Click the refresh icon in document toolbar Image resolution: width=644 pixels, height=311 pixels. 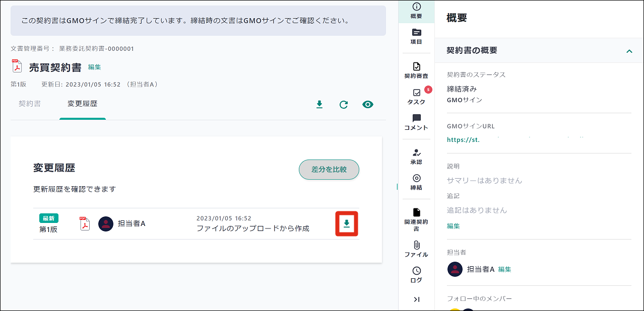pos(344,105)
